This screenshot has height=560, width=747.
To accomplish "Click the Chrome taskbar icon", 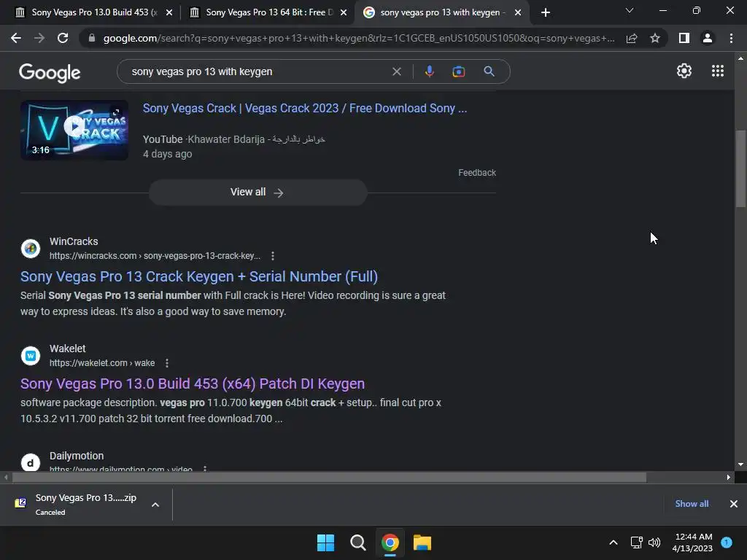I will coord(390,542).
